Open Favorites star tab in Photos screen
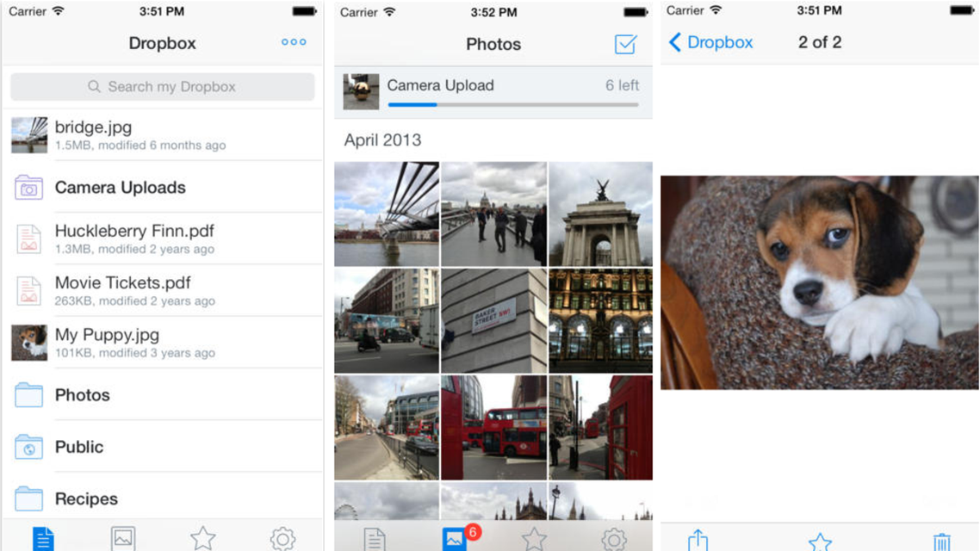The width and height of the screenshot is (980, 551). click(x=535, y=539)
